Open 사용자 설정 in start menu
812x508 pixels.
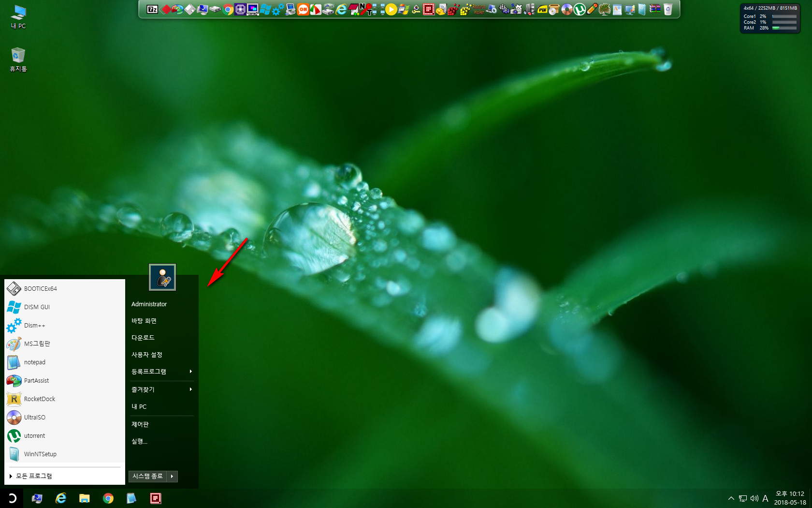click(x=147, y=355)
